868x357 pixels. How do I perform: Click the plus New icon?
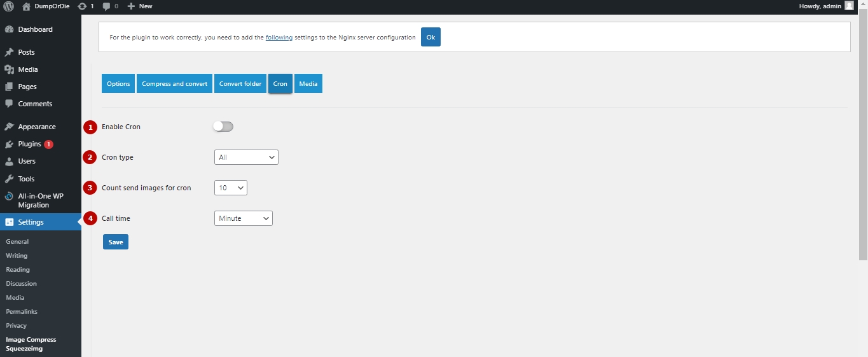(131, 6)
